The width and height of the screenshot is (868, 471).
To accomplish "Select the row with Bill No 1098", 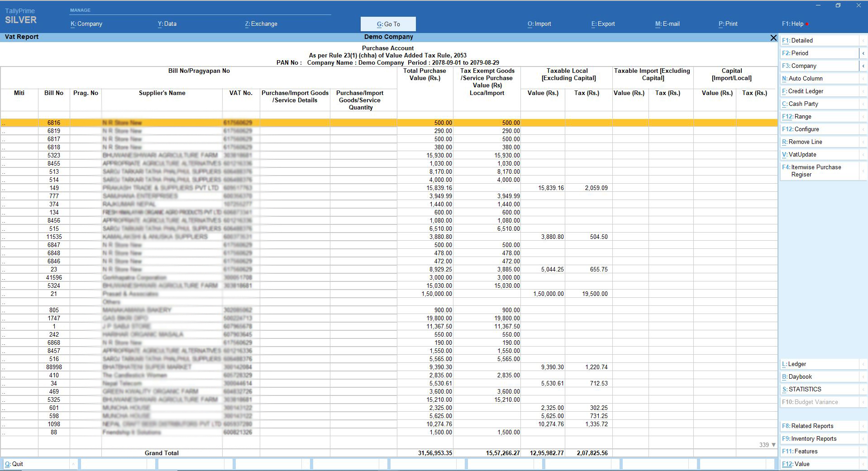I will pyautogui.click(x=389, y=424).
